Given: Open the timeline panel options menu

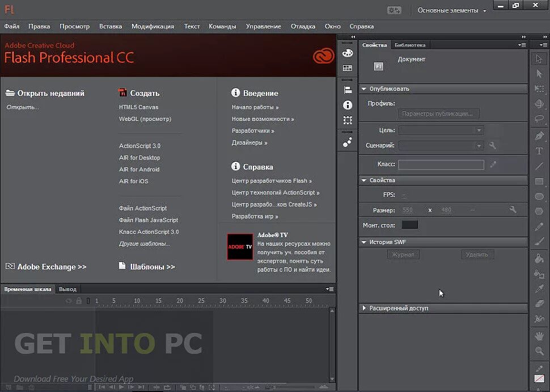Looking at the screenshot, I should pyautogui.click(x=330, y=289).
